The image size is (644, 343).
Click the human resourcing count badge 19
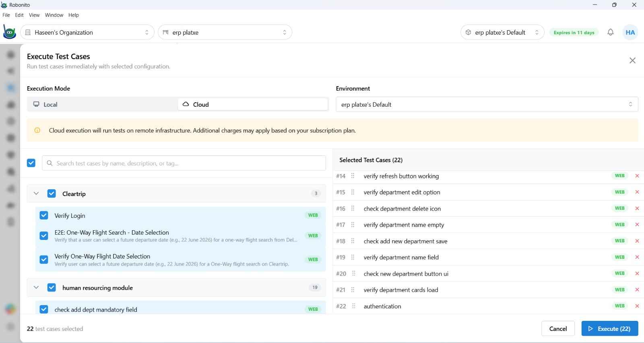[315, 287]
